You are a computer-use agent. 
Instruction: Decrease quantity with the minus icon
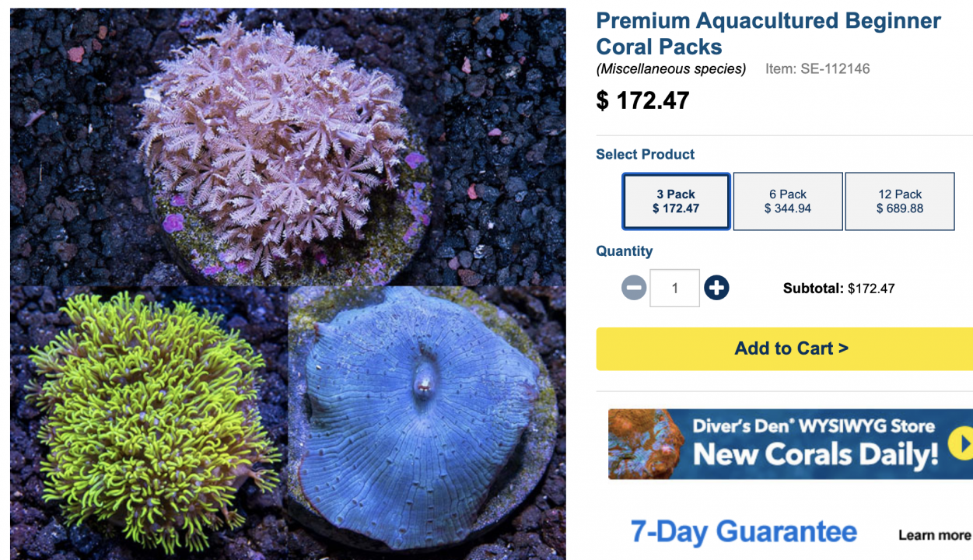click(x=634, y=289)
